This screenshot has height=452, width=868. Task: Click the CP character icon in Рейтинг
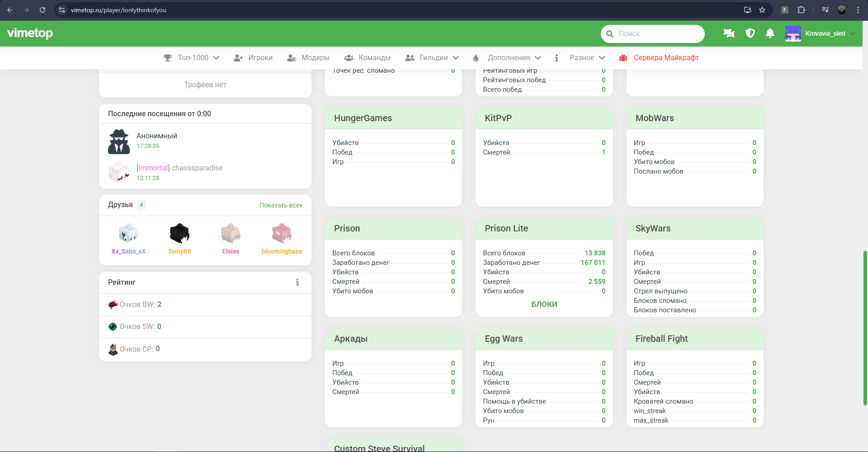113,349
